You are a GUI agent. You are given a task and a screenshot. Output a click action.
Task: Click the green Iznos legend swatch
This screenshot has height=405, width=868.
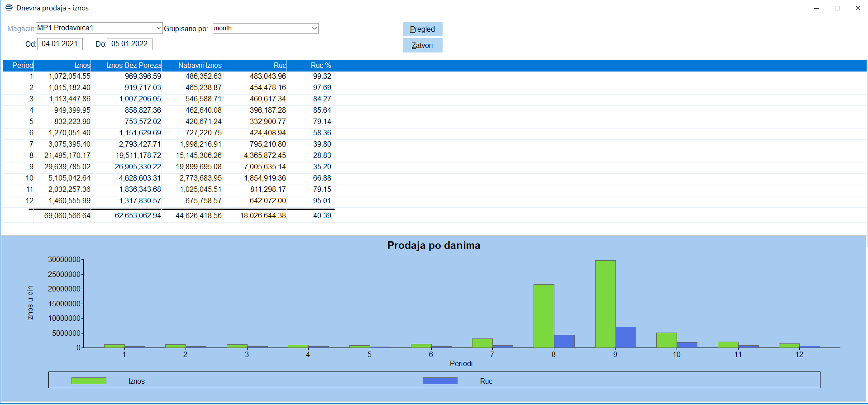[89, 381]
